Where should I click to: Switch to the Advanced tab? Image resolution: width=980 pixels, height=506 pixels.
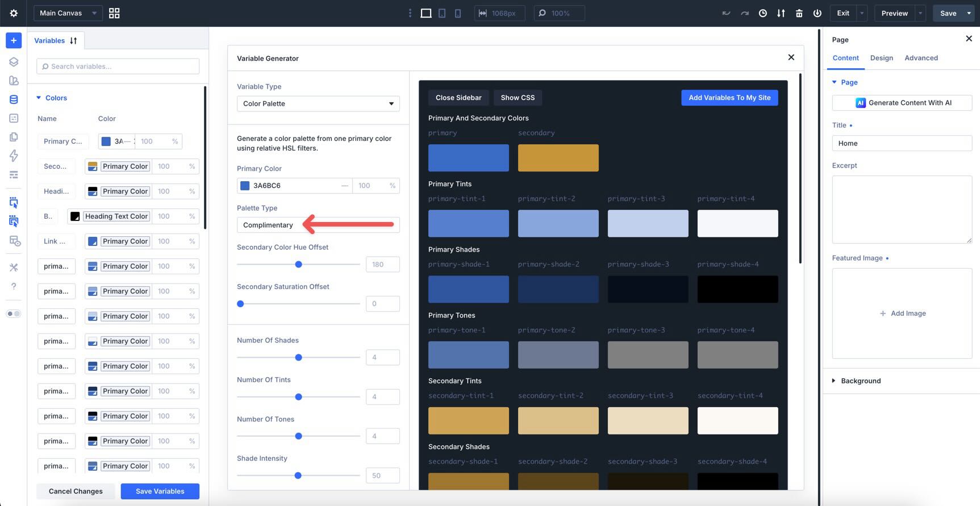pyautogui.click(x=921, y=58)
